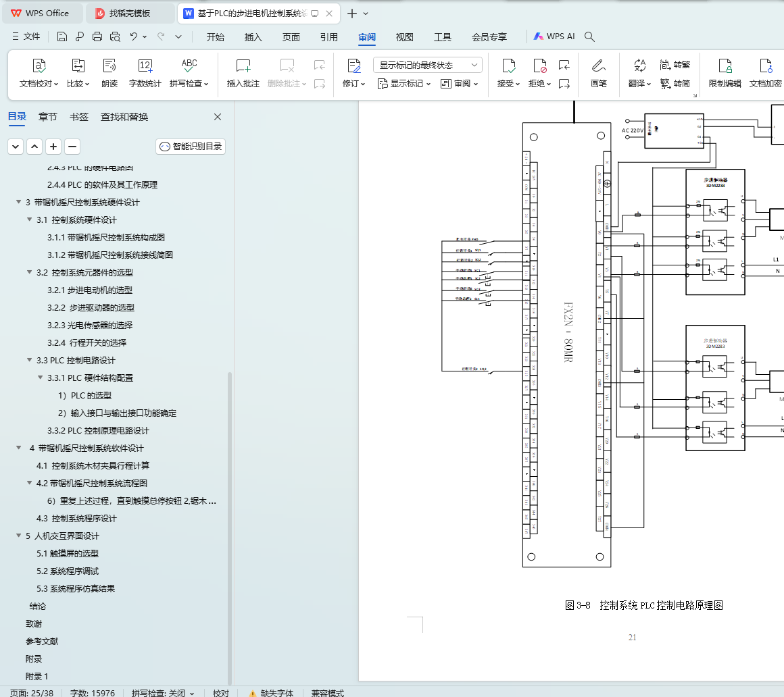The image size is (784, 697).
Task: Click the 校对 status bar button
Action: 220,693
